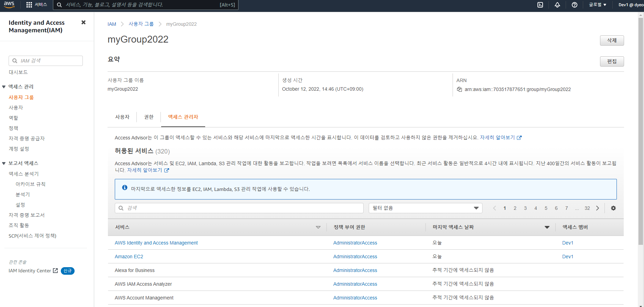The image size is (644, 307).
Task: Open 자격 증명 공급자 in sidebar
Action: click(x=27, y=138)
